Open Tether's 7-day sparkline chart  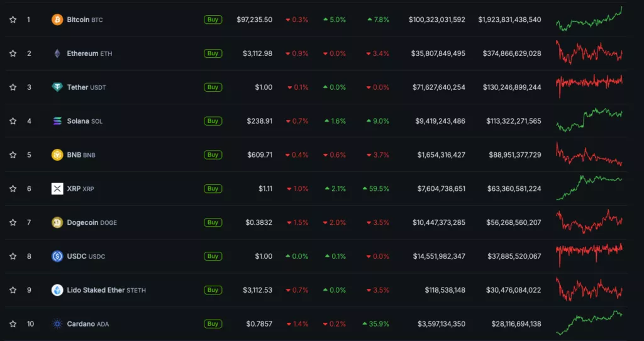pos(589,86)
